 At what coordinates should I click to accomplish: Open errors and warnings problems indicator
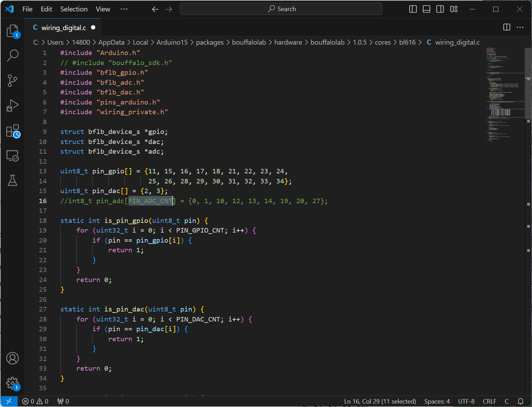click(35, 401)
